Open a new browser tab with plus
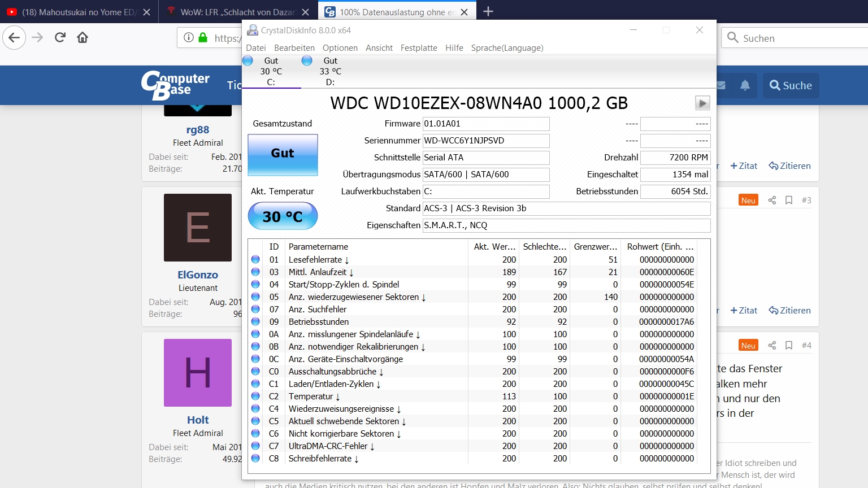 pos(488,11)
